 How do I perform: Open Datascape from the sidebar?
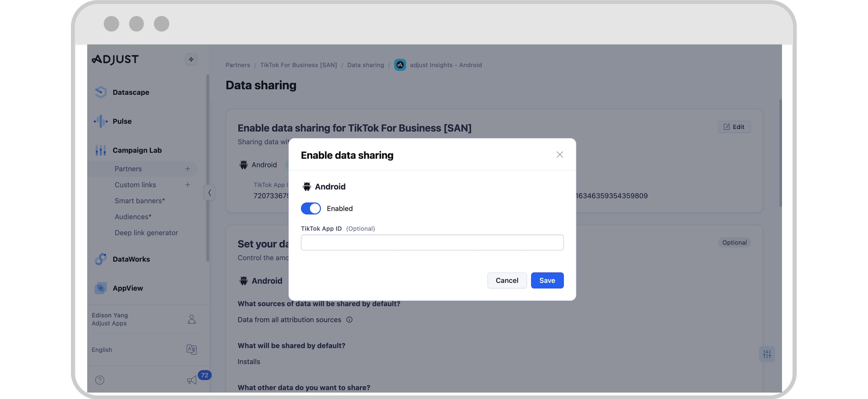point(131,92)
